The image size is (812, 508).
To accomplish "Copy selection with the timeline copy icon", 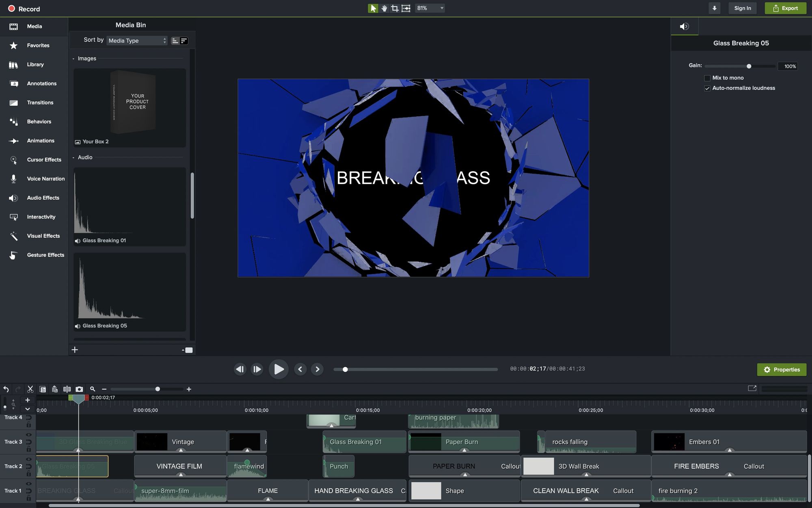I will pyautogui.click(x=43, y=389).
